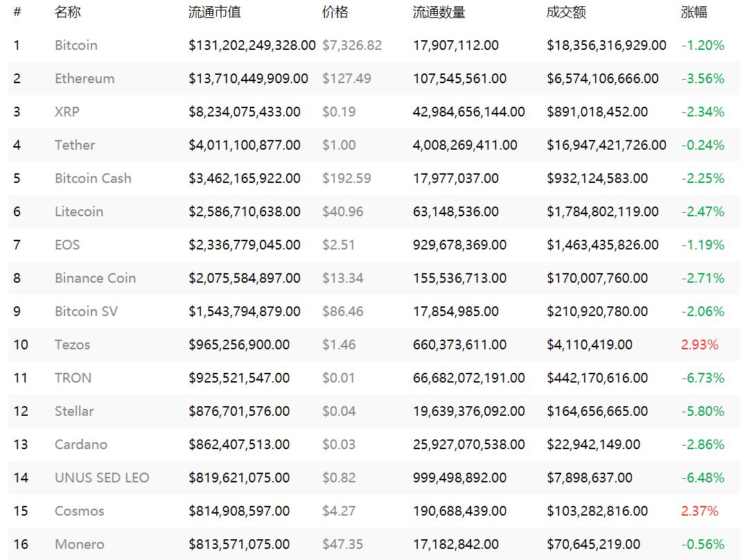Click the Tezos name link
Image resolution: width=740 pixels, height=560 pixels.
(x=72, y=344)
